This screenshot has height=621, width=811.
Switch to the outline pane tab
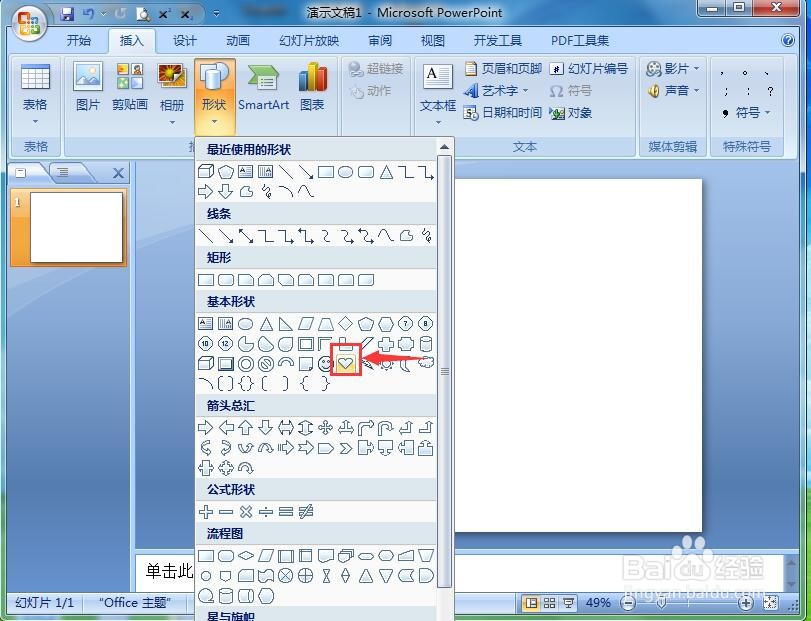click(x=64, y=173)
